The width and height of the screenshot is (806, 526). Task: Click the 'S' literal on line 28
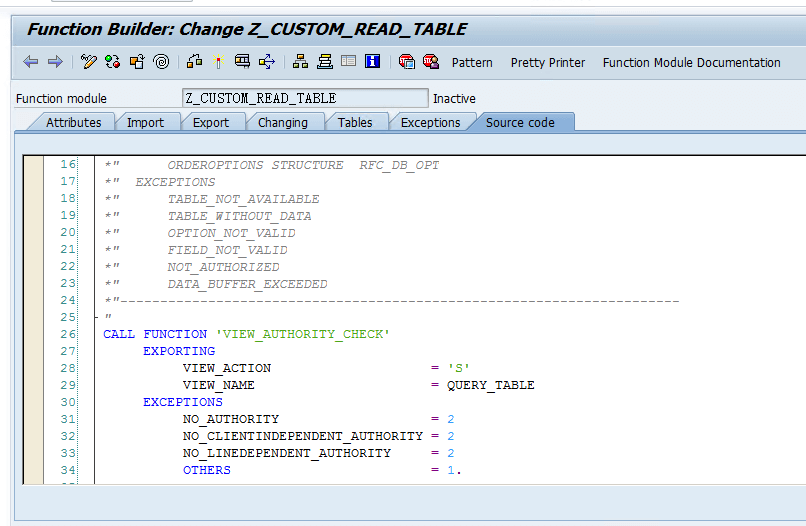pyautogui.click(x=458, y=368)
